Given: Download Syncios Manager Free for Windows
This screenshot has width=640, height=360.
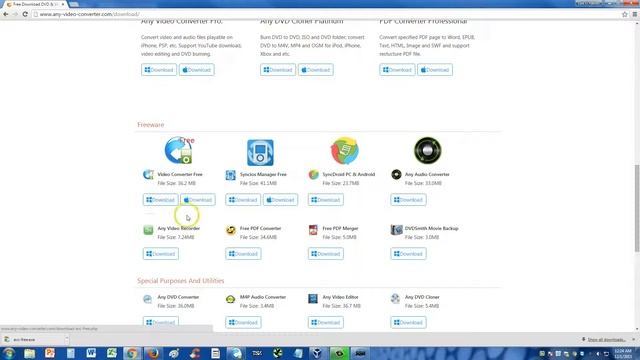Looking at the screenshot, I should pyautogui.click(x=243, y=200).
